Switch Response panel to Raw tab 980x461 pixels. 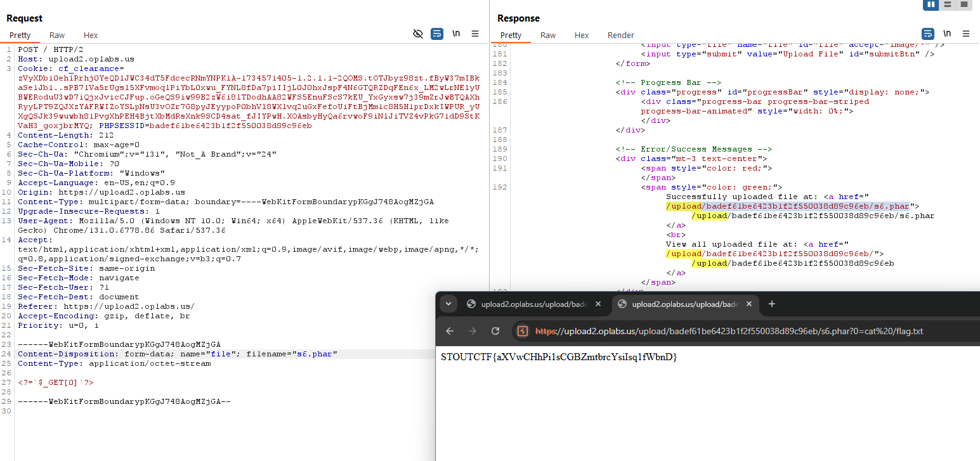[548, 36]
